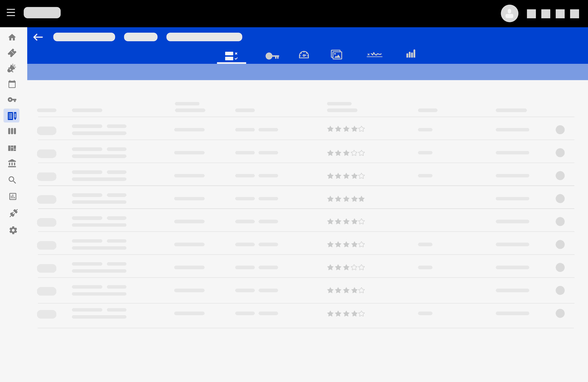
Task: Open the bar chart report icon in sidebar
Action: tap(13, 196)
